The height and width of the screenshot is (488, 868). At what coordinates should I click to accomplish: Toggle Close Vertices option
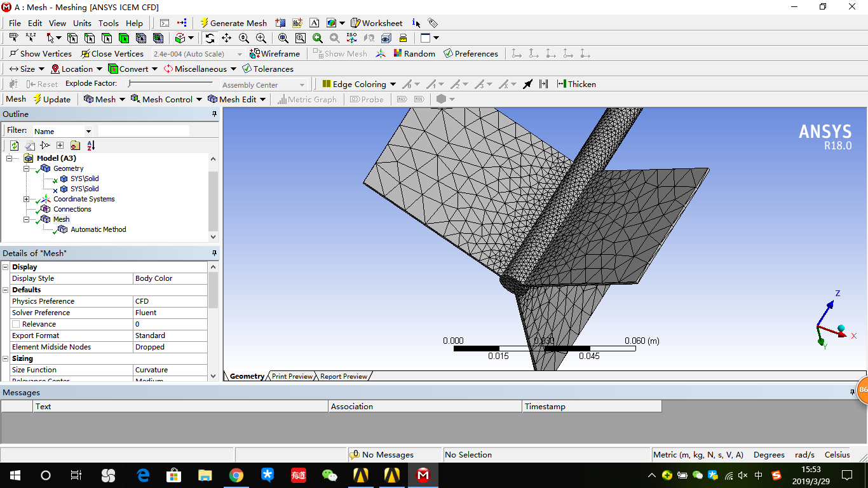[112, 53]
